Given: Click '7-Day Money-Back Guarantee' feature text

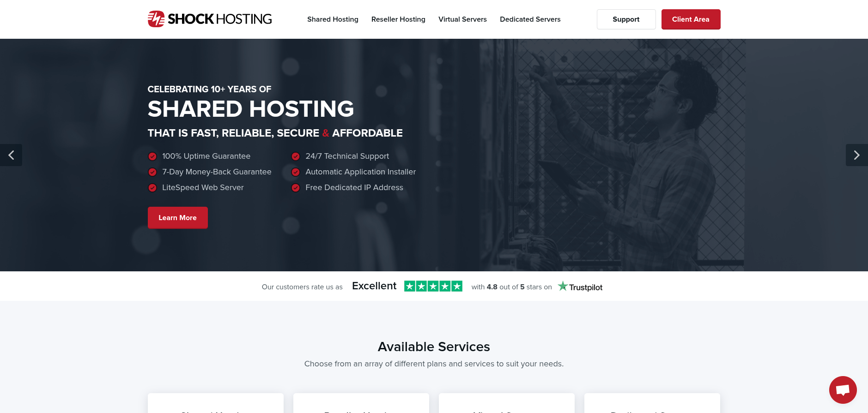Looking at the screenshot, I should pyautogui.click(x=217, y=172).
